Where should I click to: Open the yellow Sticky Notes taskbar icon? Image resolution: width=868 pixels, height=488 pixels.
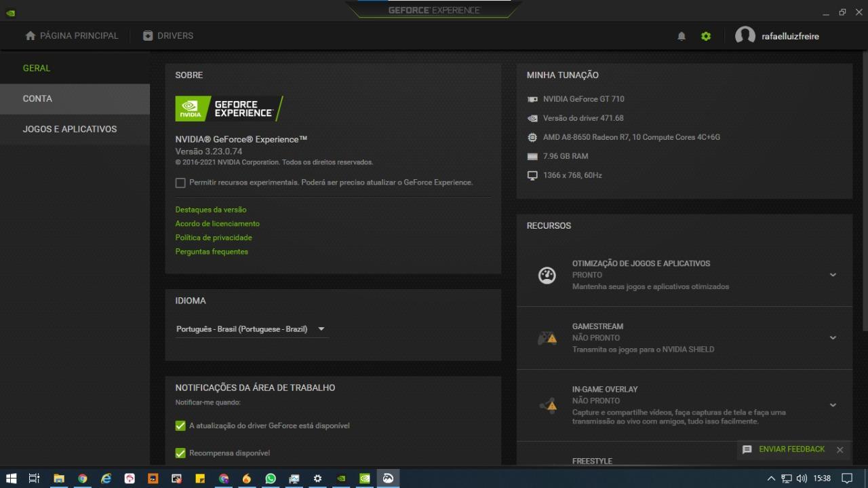pos(200,478)
